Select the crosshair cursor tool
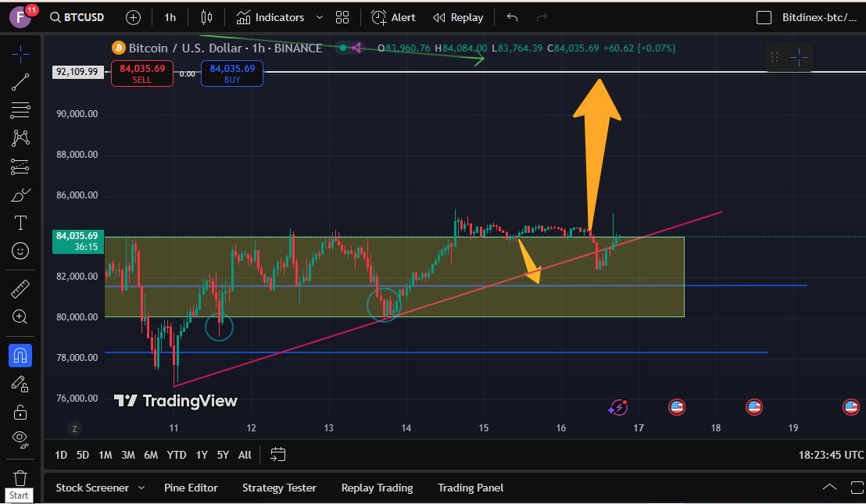 click(x=20, y=54)
